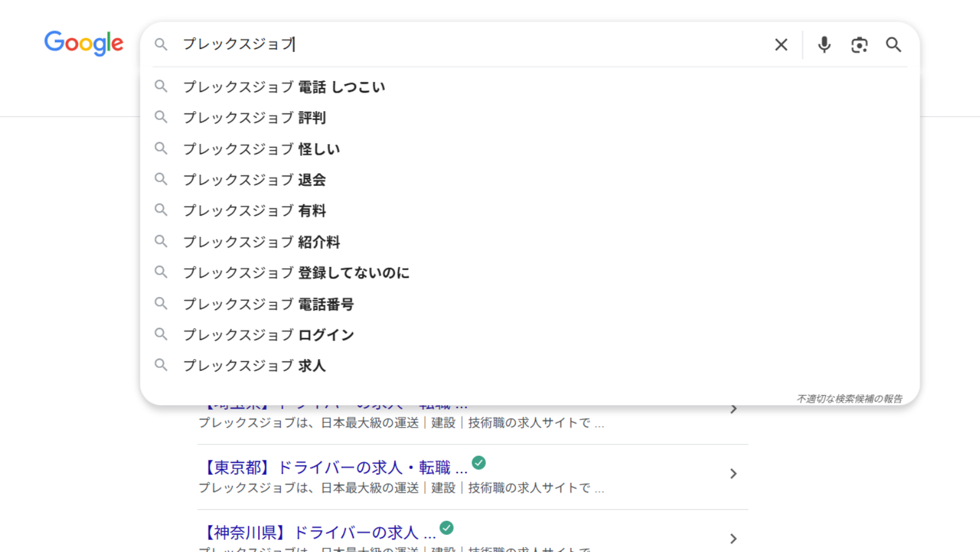This screenshot has height=552, width=980.
Task: Click magnifier icon beside 紹介料 suggestion
Action: (x=161, y=241)
